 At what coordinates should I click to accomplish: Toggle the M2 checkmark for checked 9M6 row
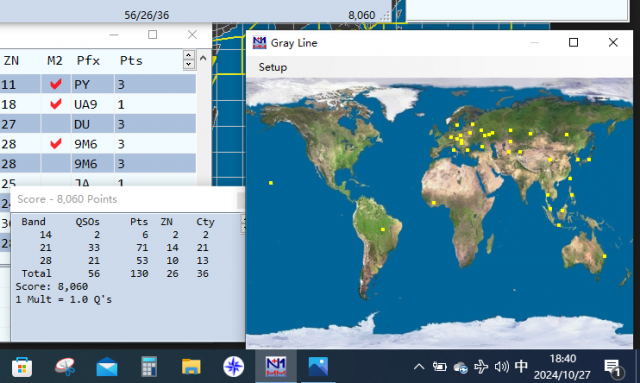click(x=56, y=144)
